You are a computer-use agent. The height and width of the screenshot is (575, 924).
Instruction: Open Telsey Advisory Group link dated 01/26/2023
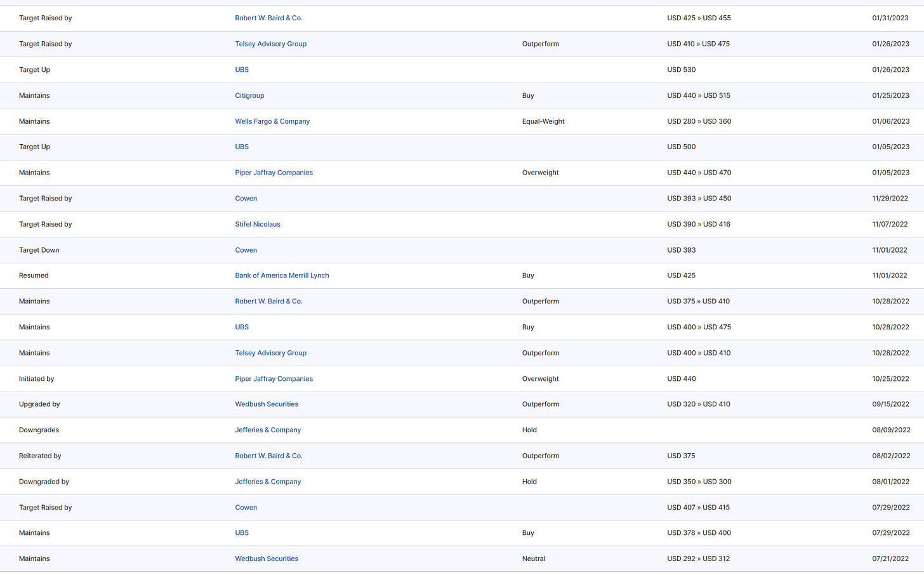[270, 44]
